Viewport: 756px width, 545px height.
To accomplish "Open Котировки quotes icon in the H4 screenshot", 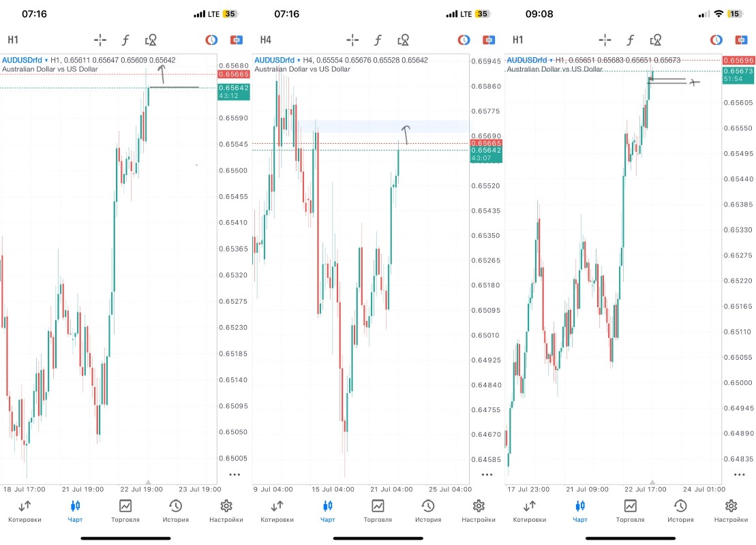I will coord(277,510).
